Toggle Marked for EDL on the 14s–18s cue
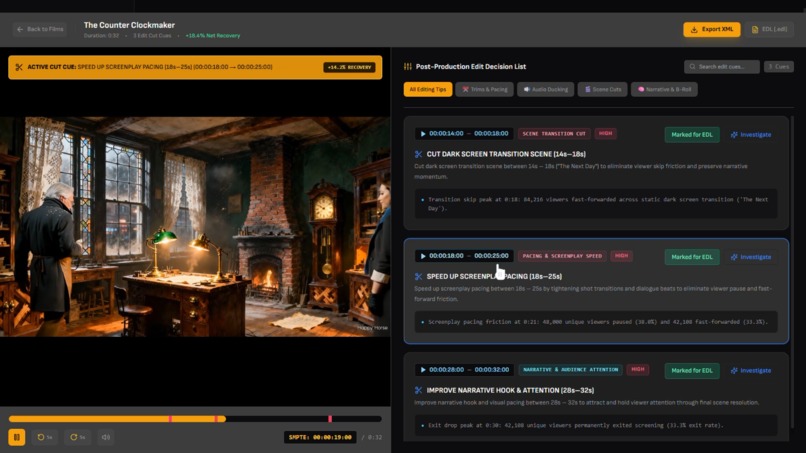 (x=692, y=135)
